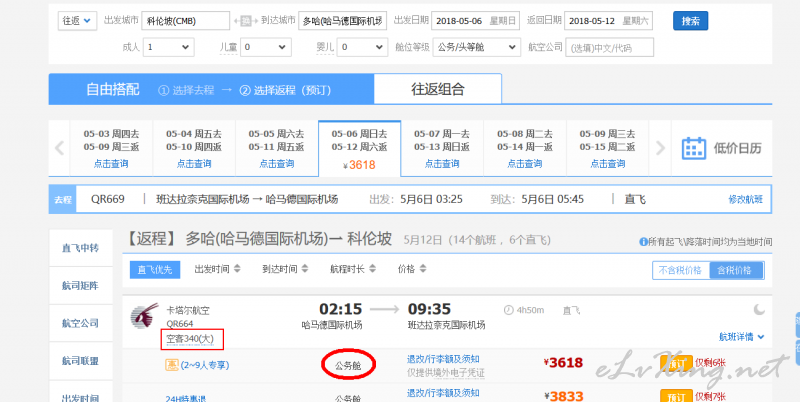Click the Qatar Airways logo icon

pos(144,316)
